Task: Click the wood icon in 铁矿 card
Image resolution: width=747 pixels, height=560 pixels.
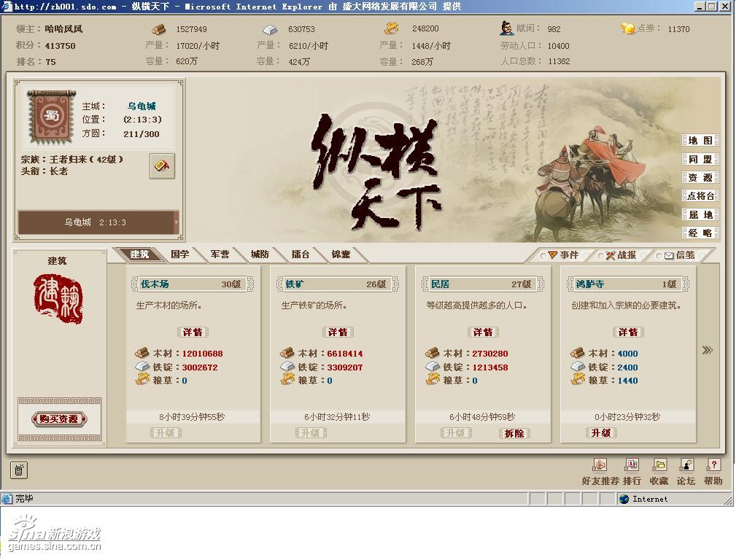Action: (287, 353)
